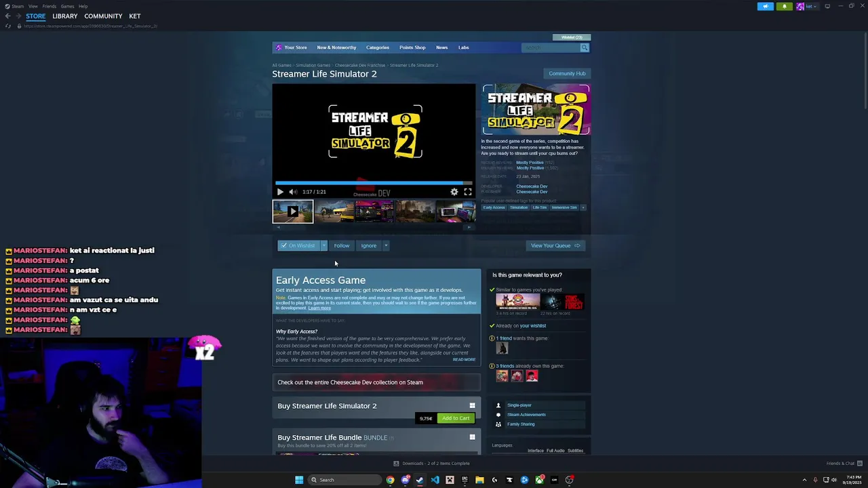Viewport: 868px width, 488px height.
Task: Open News in store navigation
Action: (x=442, y=47)
